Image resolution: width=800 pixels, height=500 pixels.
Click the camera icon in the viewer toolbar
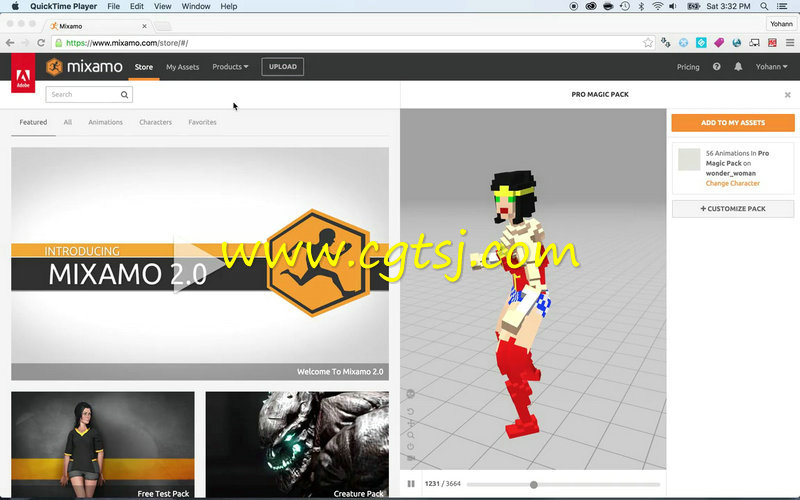click(x=411, y=458)
